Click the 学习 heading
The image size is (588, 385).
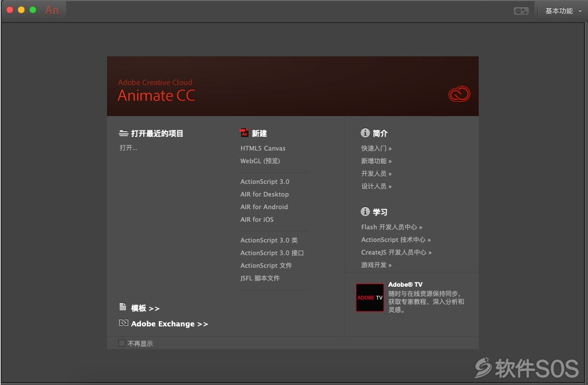380,212
